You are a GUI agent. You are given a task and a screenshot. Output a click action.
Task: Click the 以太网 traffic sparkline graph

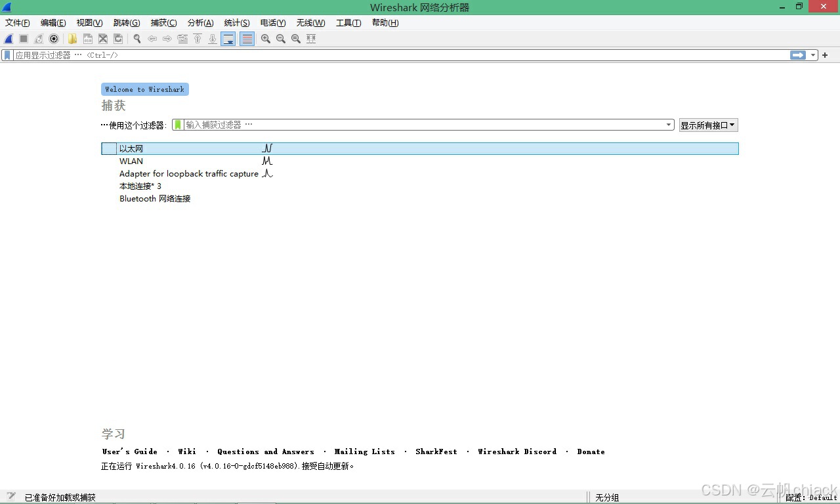coord(267,149)
